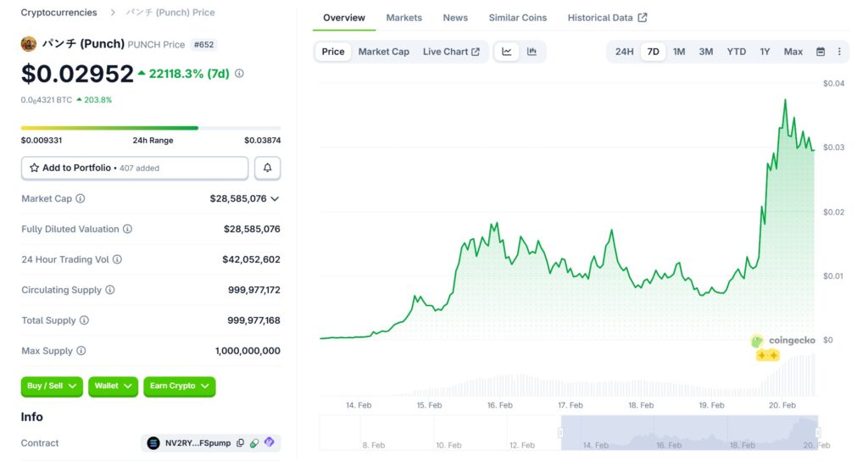Click the Max Supply info icon
This screenshot has height=461, width=868.
coord(81,351)
